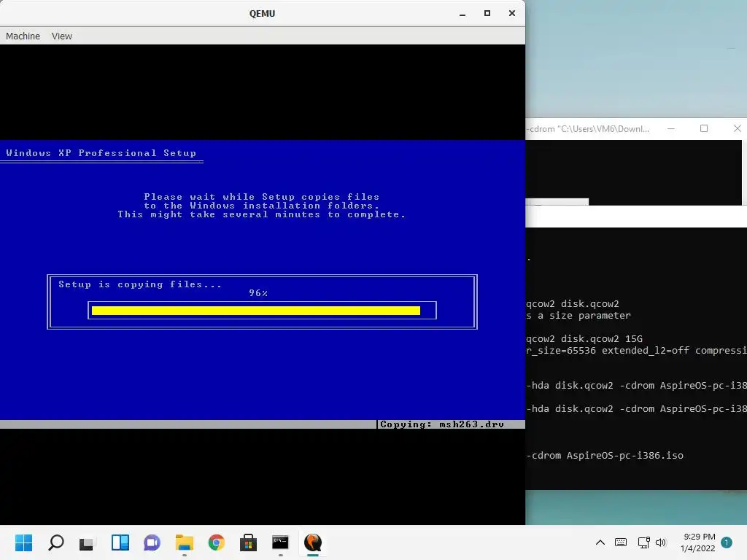Click 'Setup is copying files...' text
This screenshot has height=560, width=747.
(x=140, y=284)
